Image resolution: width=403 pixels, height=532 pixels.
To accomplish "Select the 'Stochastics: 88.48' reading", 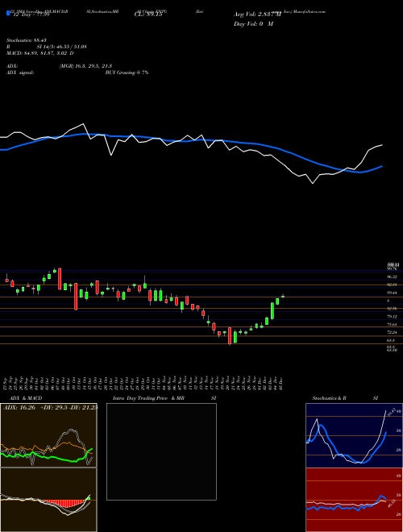I will pos(27,40).
